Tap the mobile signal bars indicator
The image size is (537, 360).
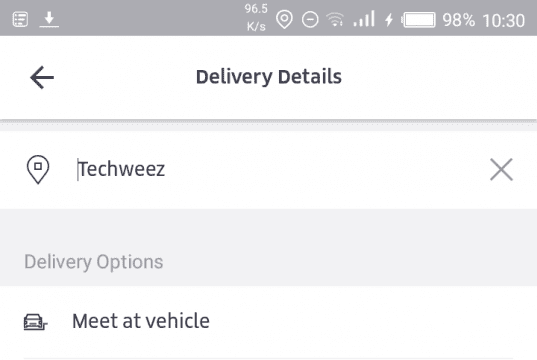click(364, 19)
